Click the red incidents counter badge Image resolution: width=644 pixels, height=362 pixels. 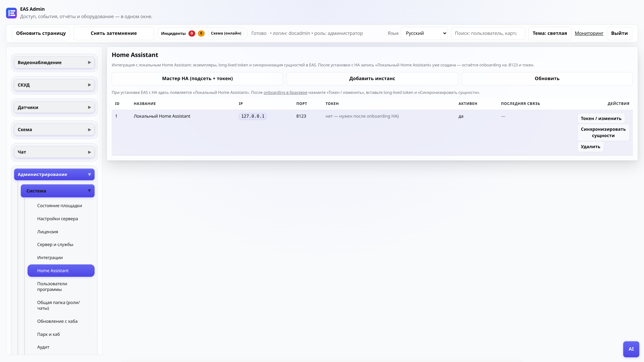pyautogui.click(x=192, y=33)
